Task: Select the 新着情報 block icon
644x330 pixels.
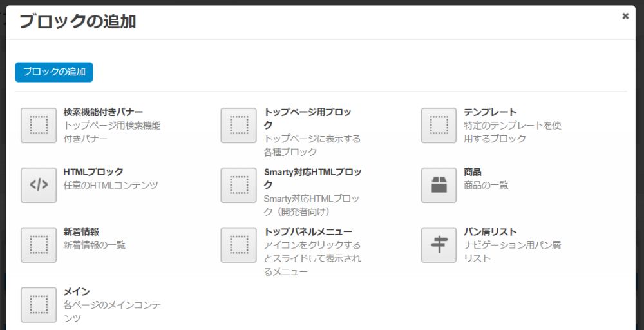Action: [39, 245]
